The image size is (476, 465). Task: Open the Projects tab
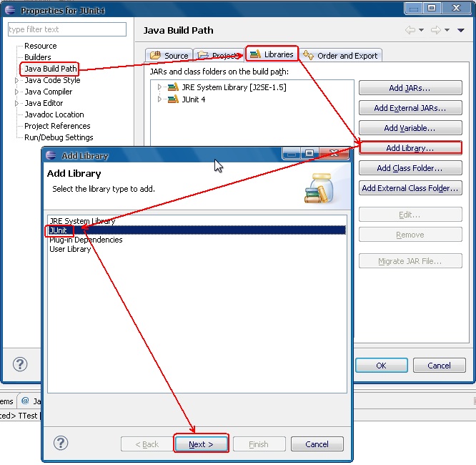(219, 56)
